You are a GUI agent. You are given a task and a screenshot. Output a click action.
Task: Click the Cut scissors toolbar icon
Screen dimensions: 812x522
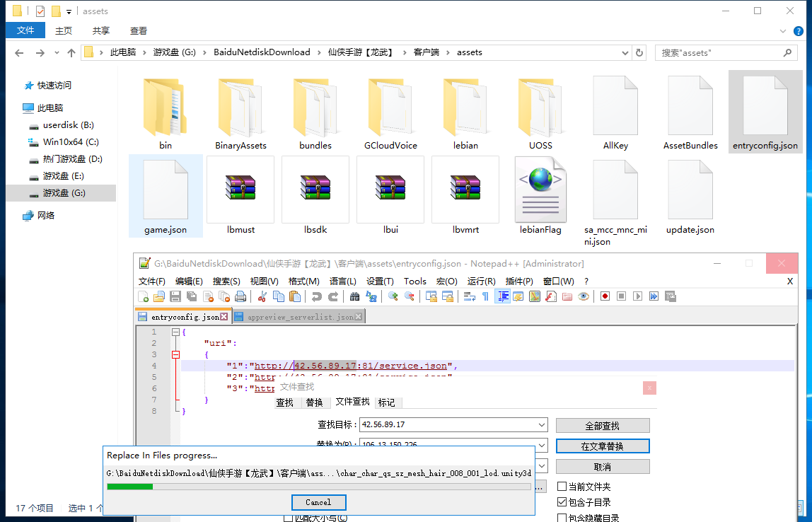click(x=262, y=296)
